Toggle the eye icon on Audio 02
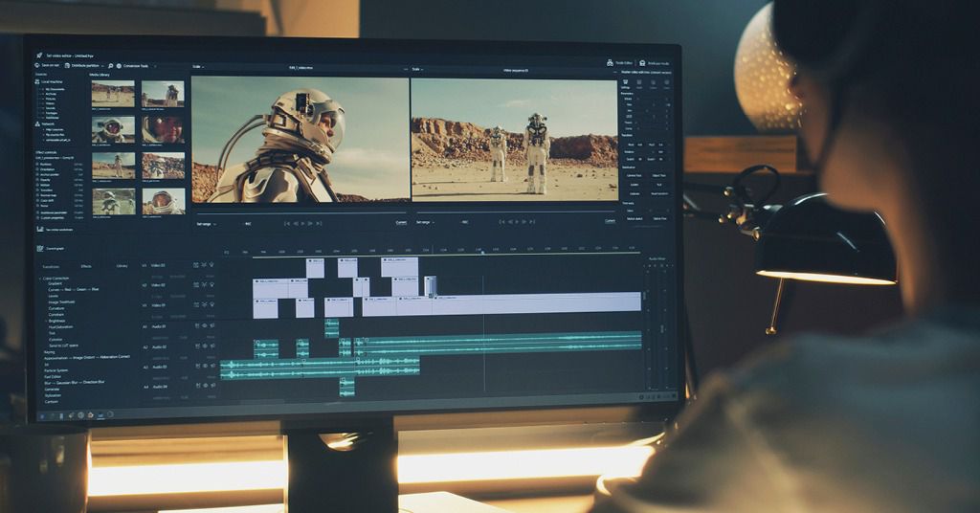 coord(205,346)
